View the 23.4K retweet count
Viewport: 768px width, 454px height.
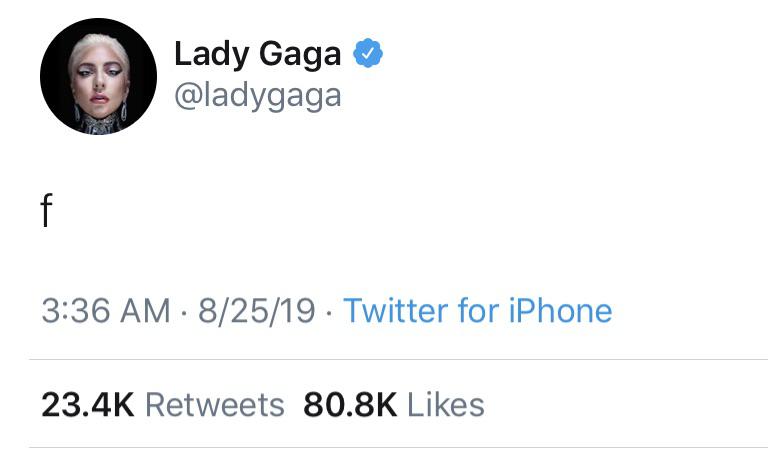(x=88, y=406)
